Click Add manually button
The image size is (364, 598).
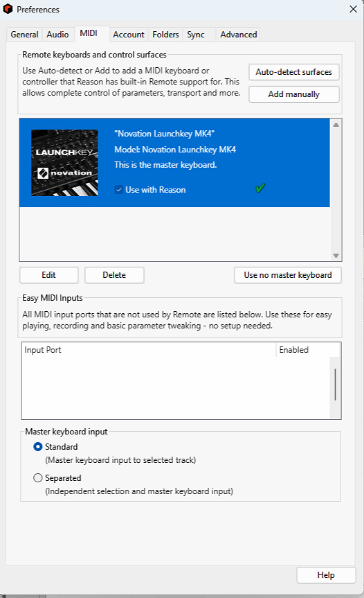294,94
